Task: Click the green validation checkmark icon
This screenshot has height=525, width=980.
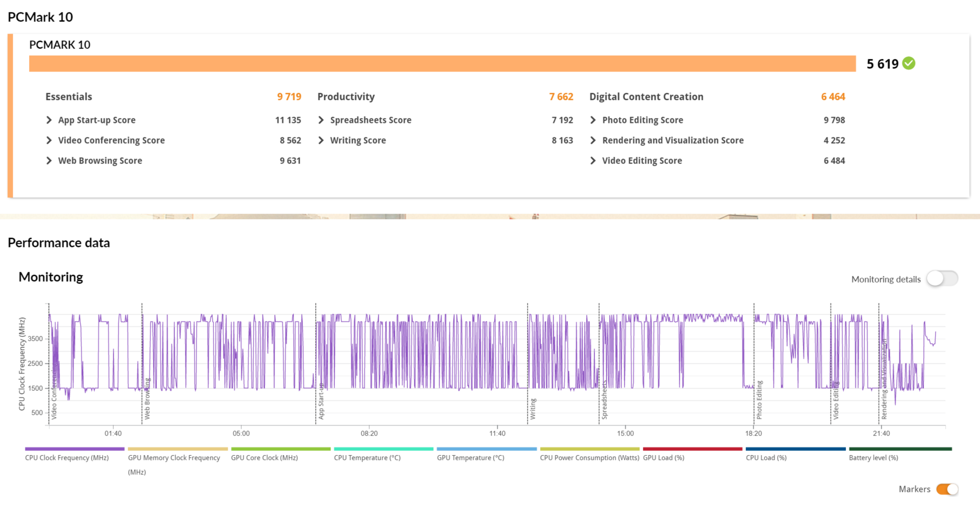Action: click(x=909, y=63)
